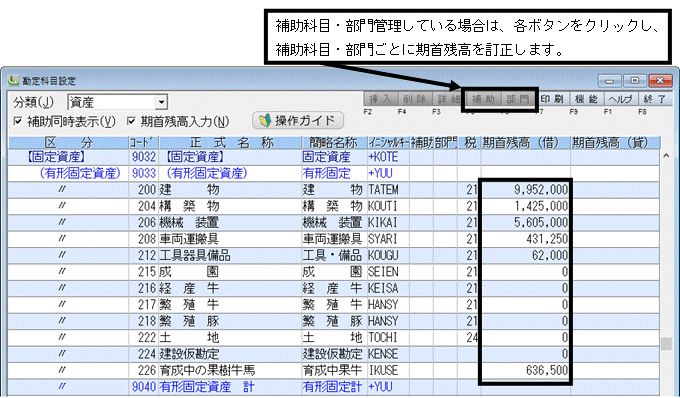Click the 挿入 toolbar button
Viewport: 680px width, 398px height.
point(380,99)
